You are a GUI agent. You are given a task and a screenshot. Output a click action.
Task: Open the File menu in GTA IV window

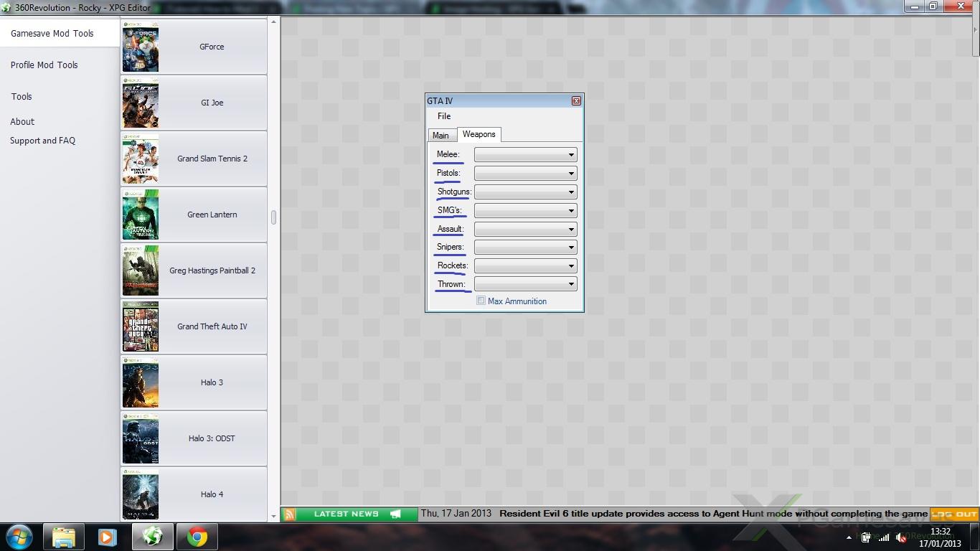[x=444, y=116]
